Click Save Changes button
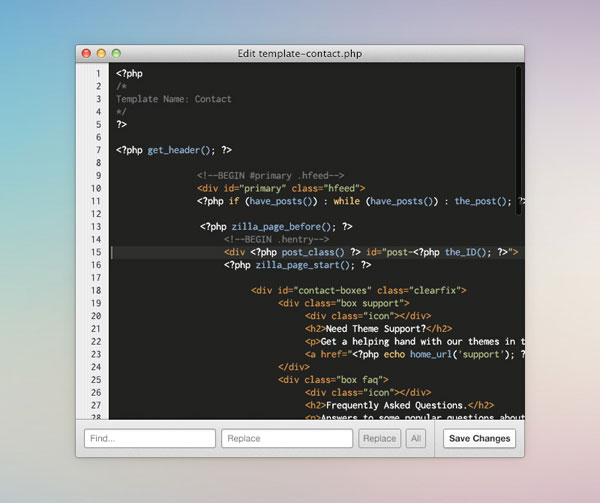 (x=479, y=438)
